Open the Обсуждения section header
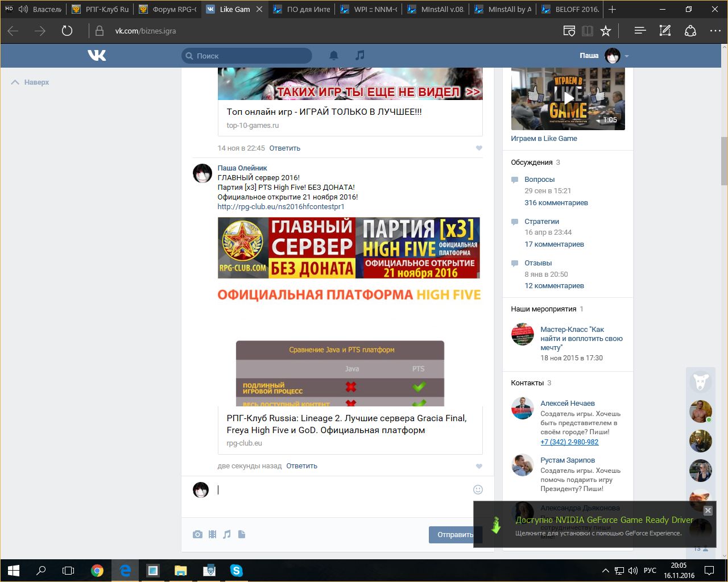Screen dimensions: 728x582 click(x=532, y=163)
